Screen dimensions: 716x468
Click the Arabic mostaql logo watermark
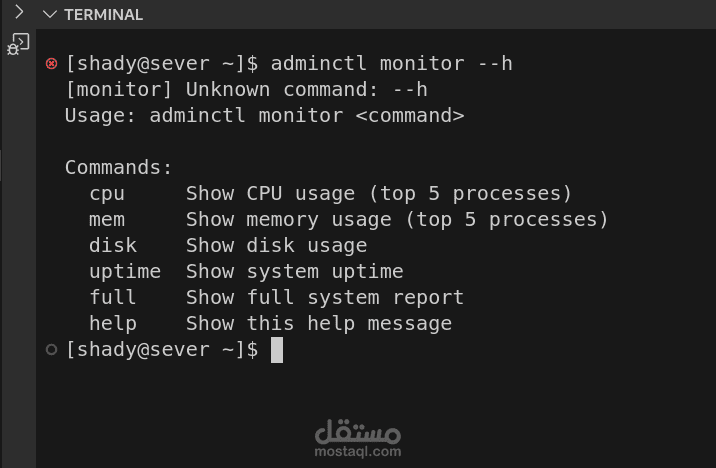358,431
